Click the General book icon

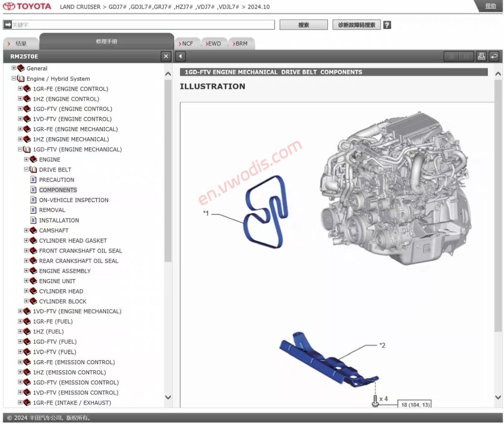click(x=21, y=68)
